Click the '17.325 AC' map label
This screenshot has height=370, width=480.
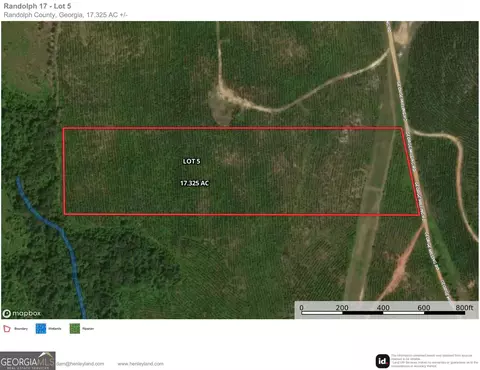coord(195,183)
